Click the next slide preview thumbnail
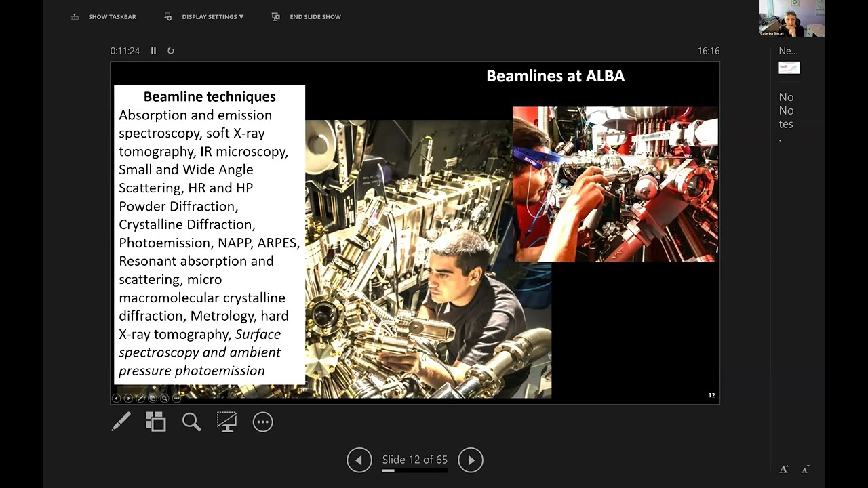Image resolution: width=868 pixels, height=488 pixels. pos(789,68)
